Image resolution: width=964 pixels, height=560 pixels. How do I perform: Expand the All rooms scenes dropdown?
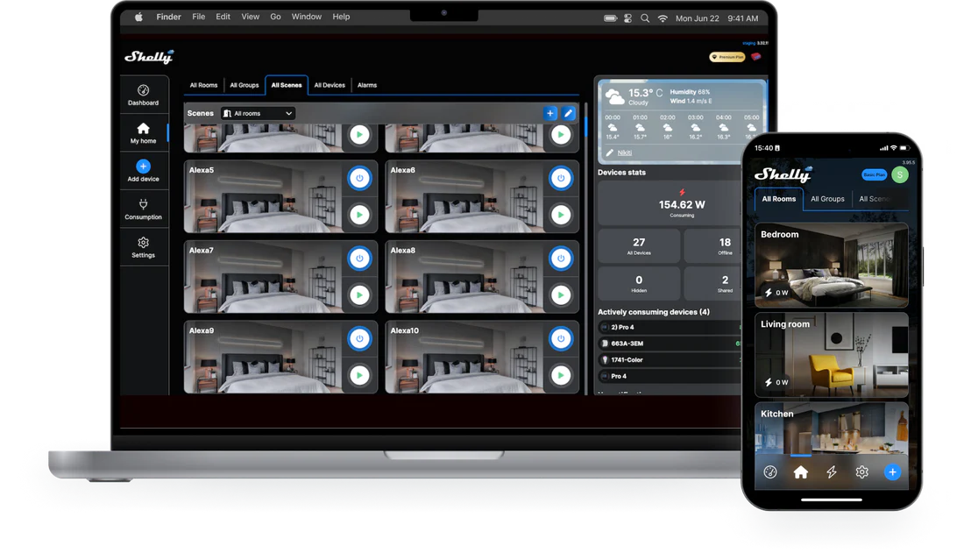click(x=259, y=113)
